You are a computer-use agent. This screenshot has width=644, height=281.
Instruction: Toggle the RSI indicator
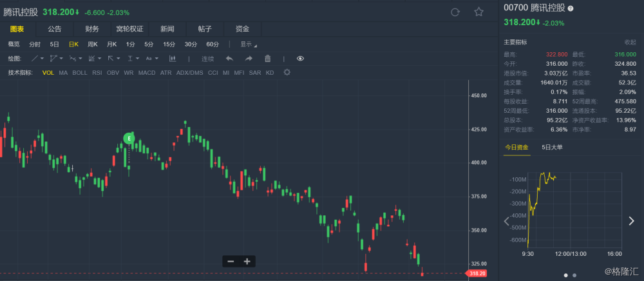tap(97, 73)
